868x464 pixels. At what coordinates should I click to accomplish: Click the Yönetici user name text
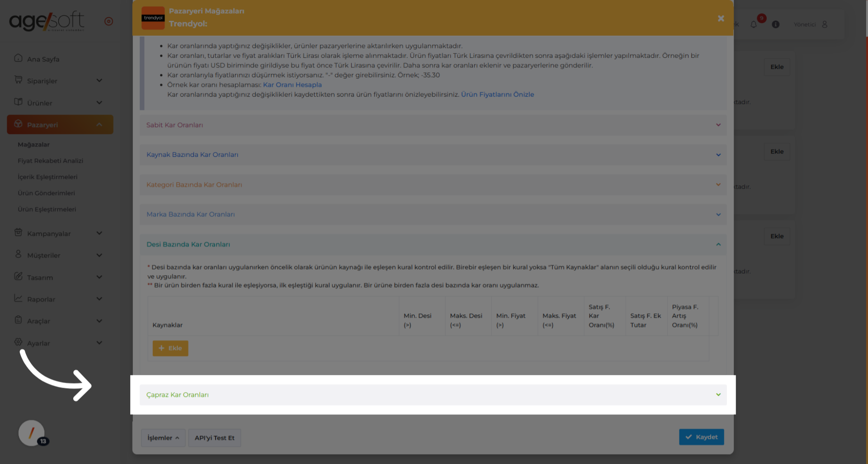805,24
